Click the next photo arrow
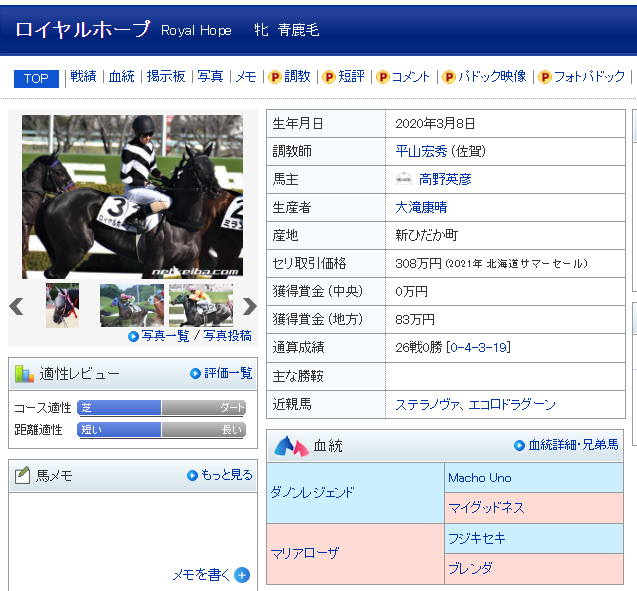The height and width of the screenshot is (591, 637). (x=250, y=306)
